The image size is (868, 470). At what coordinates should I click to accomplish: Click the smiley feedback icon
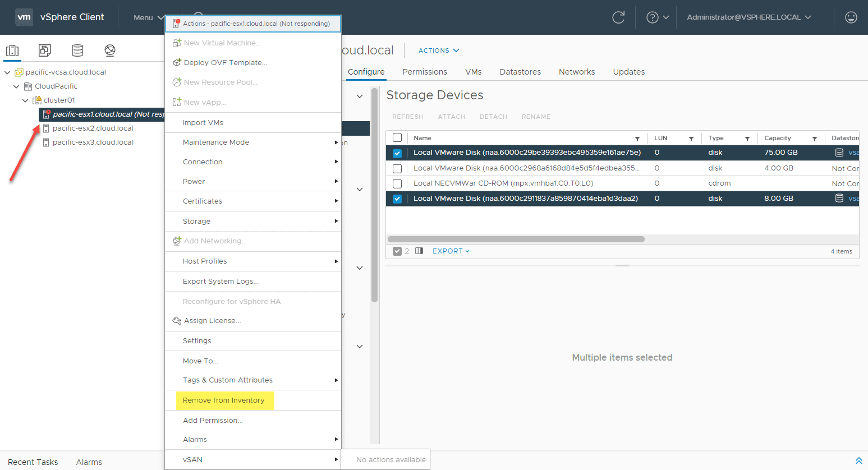(851, 17)
